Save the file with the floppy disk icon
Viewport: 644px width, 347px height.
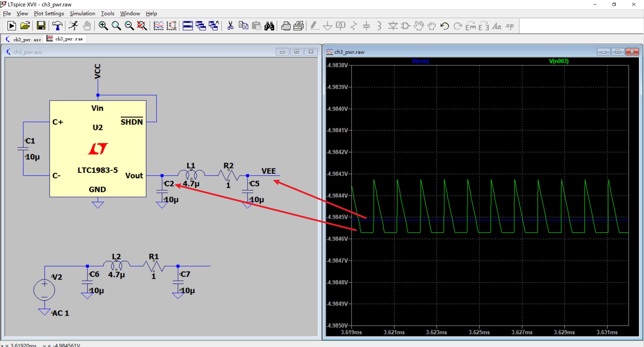[41, 26]
